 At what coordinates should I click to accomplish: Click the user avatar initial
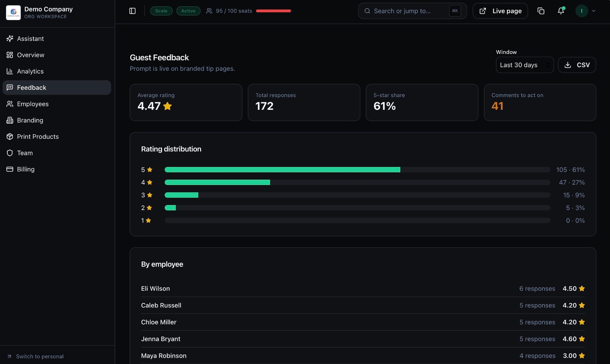[582, 11]
